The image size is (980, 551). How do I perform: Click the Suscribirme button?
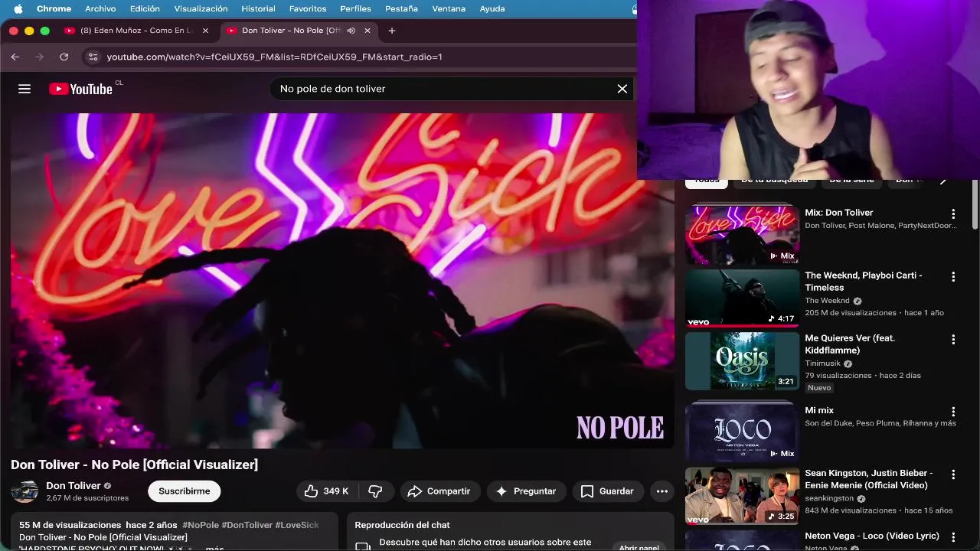(x=185, y=491)
